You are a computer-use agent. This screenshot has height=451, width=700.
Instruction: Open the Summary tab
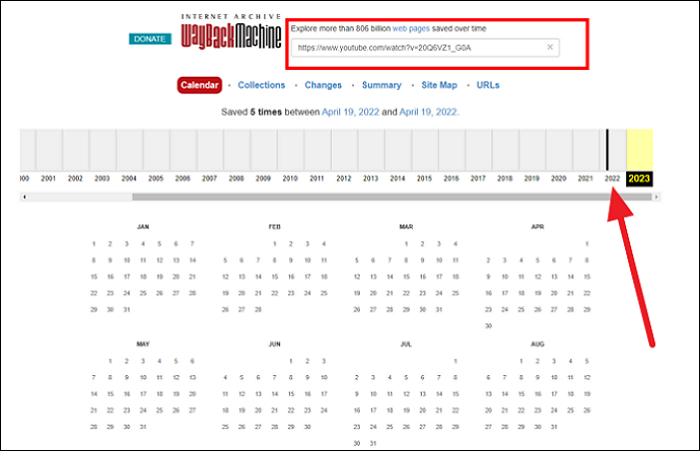tap(381, 86)
